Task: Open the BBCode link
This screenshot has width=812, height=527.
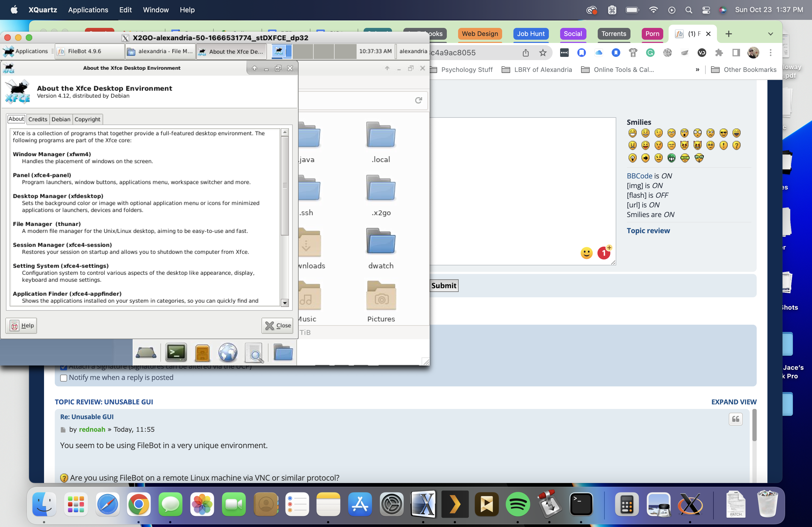Action: tap(639, 175)
